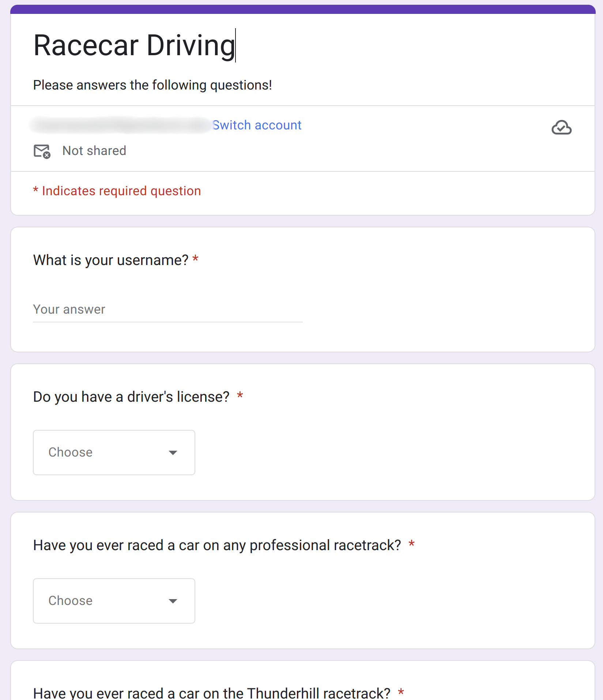Click the purple form header bar
The image size is (603, 700).
303,9
